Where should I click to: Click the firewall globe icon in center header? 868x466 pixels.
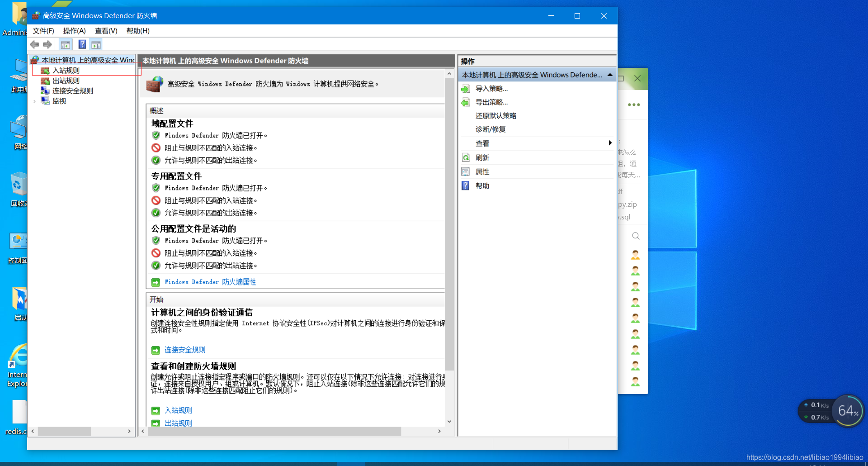155,84
